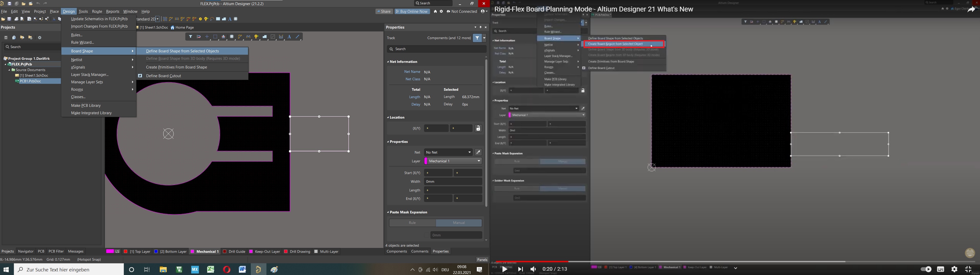Open the Properties panel options dropdown arrow
The height and width of the screenshot is (275, 980).
(475, 27)
